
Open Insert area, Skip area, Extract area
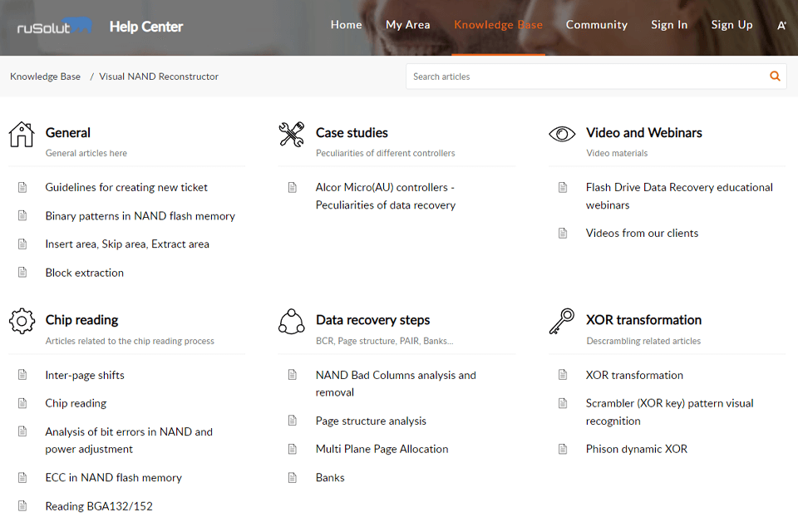click(126, 244)
